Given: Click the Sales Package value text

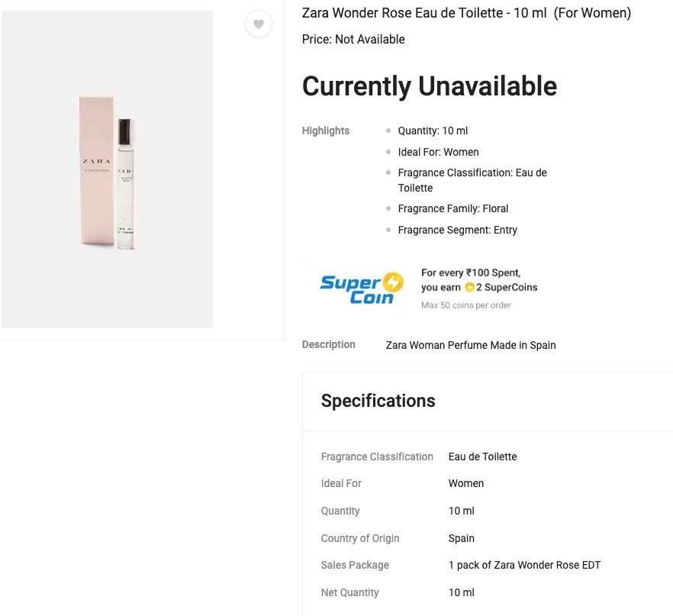Looking at the screenshot, I should [524, 565].
